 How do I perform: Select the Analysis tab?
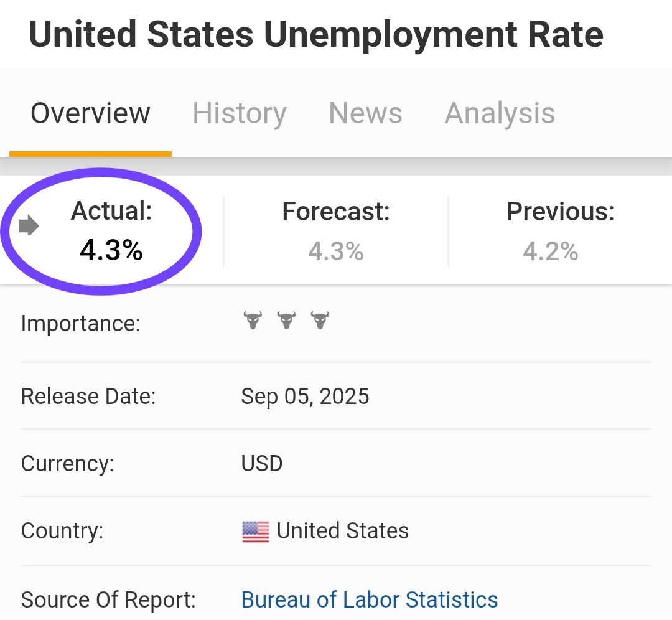click(x=500, y=113)
